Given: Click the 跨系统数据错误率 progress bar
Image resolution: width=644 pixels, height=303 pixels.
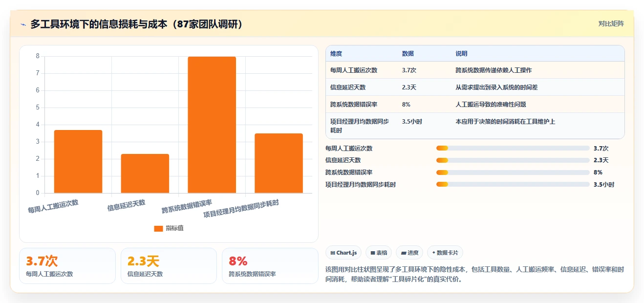Looking at the screenshot, I should pos(513,173).
